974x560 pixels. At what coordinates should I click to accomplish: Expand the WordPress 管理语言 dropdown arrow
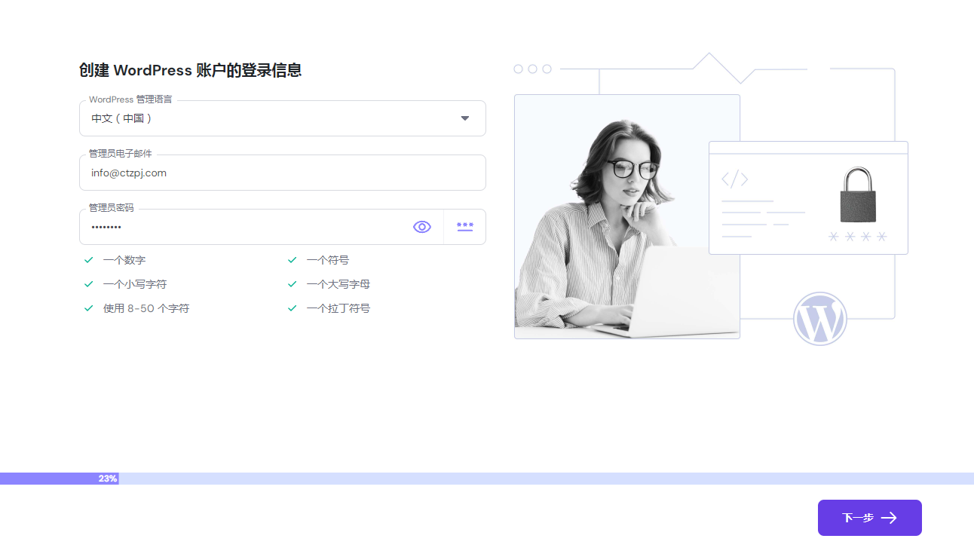click(x=465, y=118)
